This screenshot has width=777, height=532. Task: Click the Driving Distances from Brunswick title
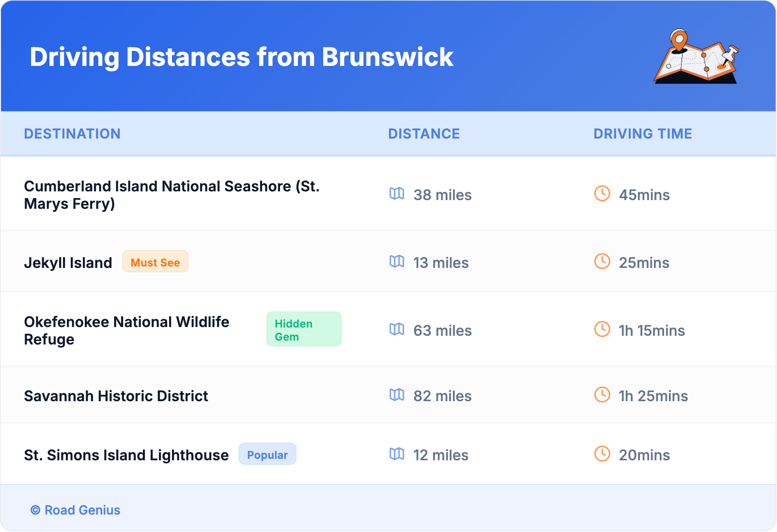241,57
